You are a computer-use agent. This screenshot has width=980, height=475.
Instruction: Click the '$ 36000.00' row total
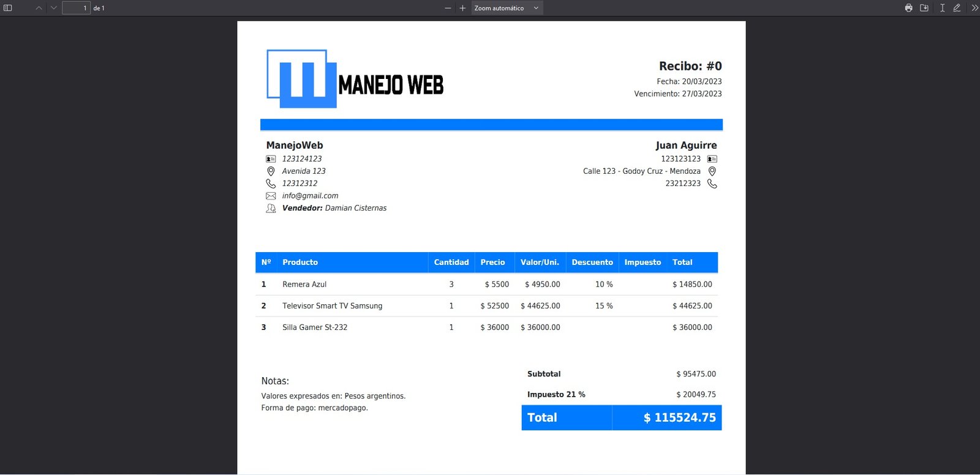[x=692, y=327]
